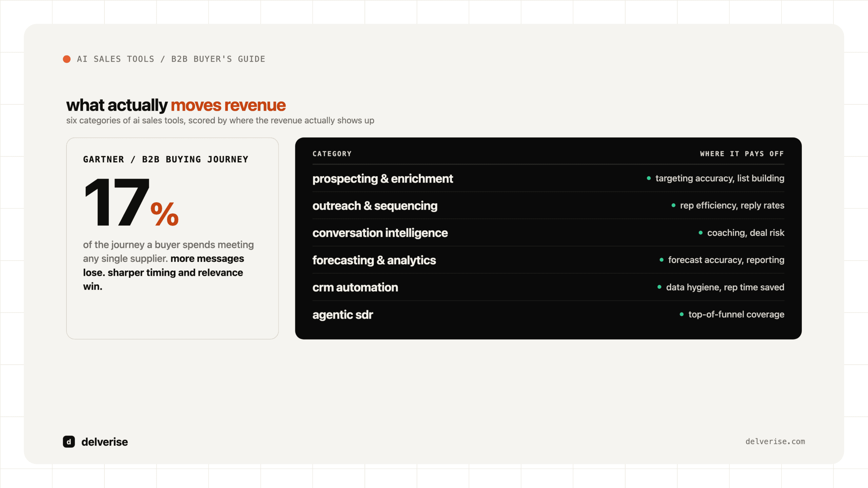Select the crm automation category
The height and width of the screenshot is (488, 868).
point(355,287)
